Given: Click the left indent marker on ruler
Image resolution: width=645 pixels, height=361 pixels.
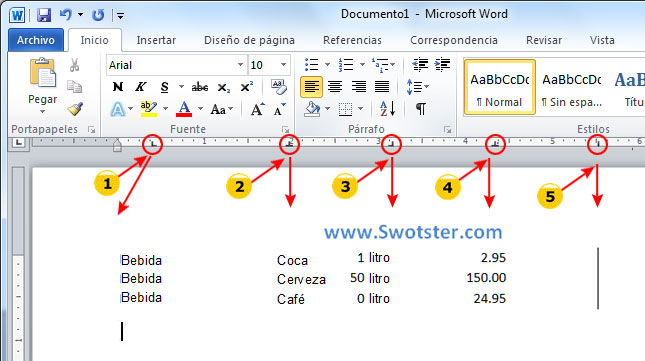Looking at the screenshot, I should [x=117, y=145].
